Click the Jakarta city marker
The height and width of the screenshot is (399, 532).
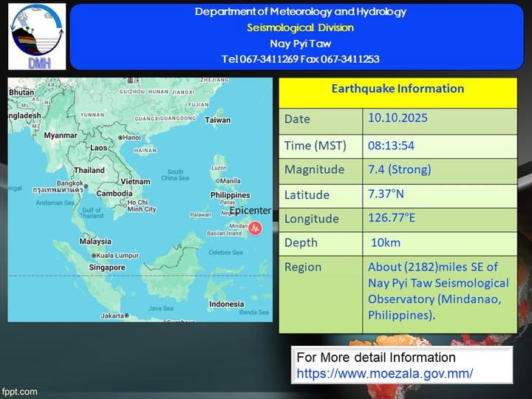point(126,316)
